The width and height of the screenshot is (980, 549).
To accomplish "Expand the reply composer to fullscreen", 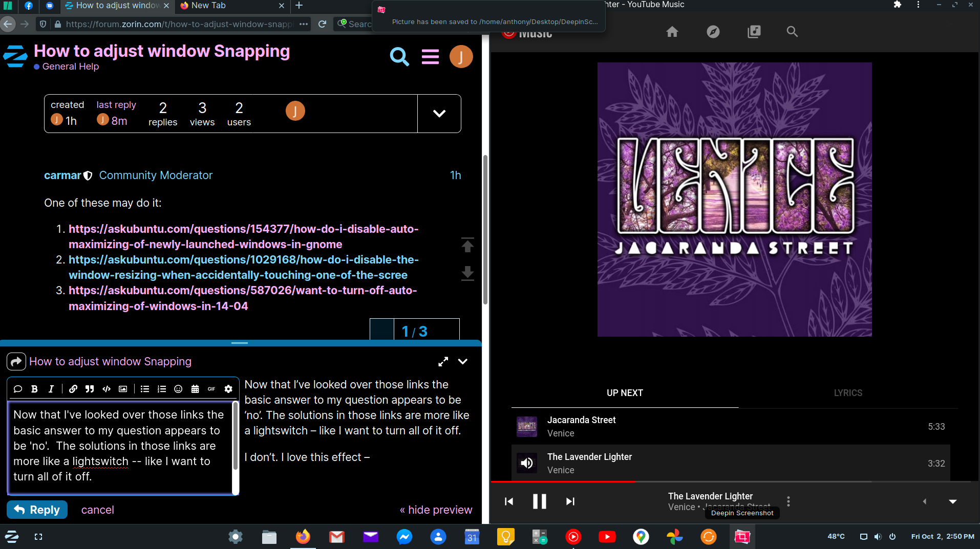I will coord(443,362).
